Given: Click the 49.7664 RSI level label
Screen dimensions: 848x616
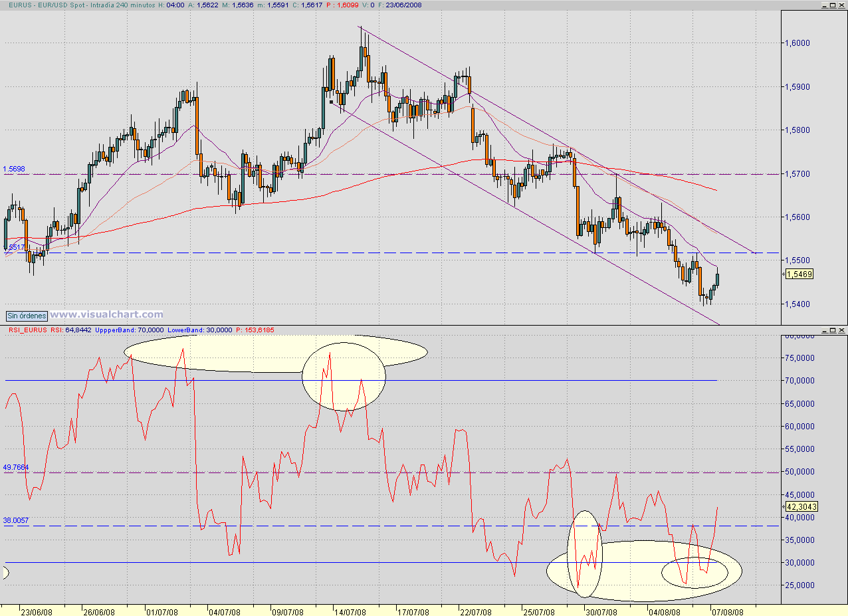Looking at the screenshot, I should [x=16, y=467].
